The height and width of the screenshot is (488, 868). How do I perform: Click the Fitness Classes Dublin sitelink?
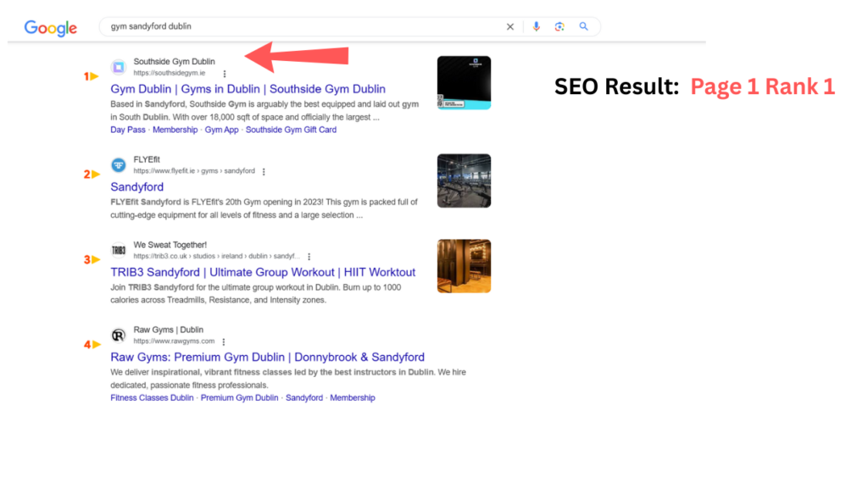(151, 397)
